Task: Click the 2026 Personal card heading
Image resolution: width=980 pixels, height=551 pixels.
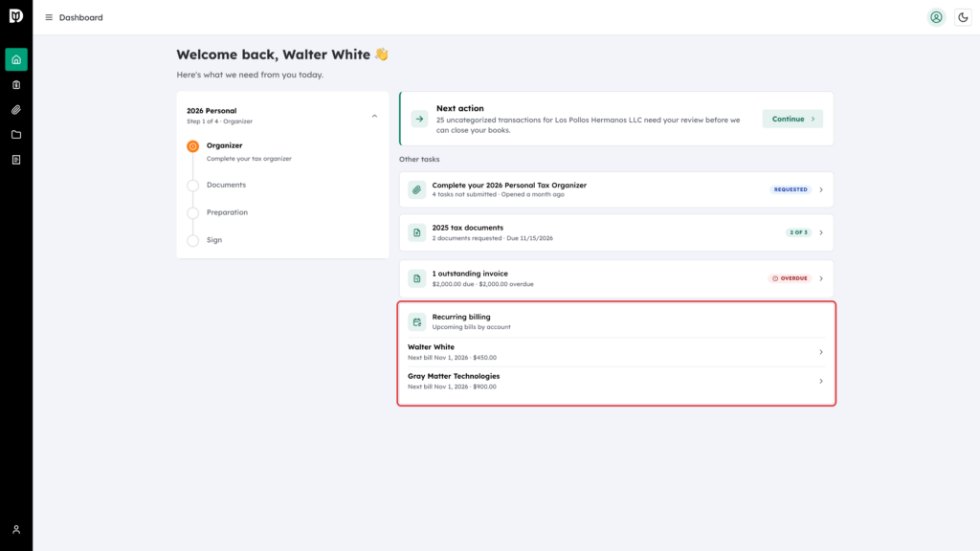Action: point(212,111)
